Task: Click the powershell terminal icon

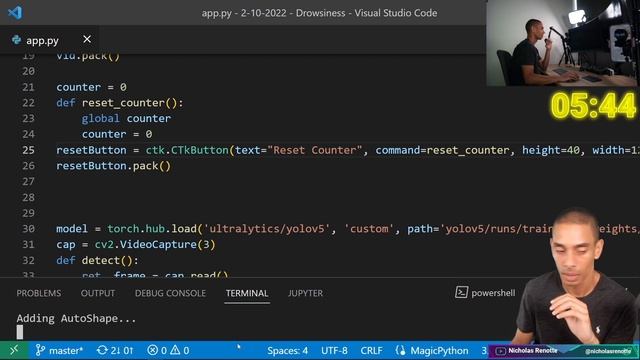Action: pyautogui.click(x=461, y=292)
